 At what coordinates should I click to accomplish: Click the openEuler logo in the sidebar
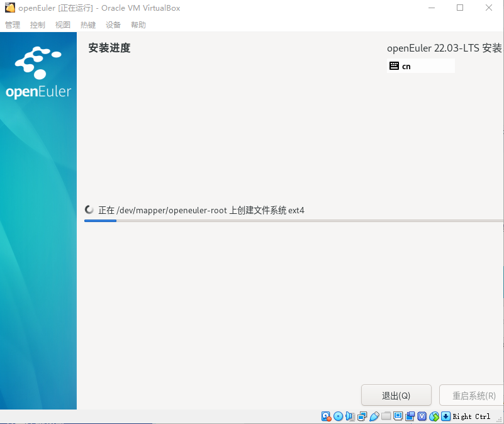coord(38,69)
